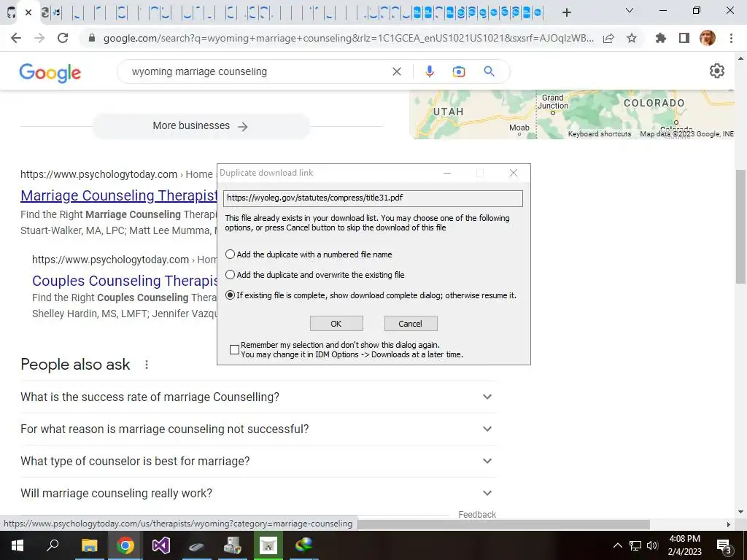Open Chrome extensions puzzle icon
The width and height of the screenshot is (747, 560).
pyautogui.click(x=661, y=38)
